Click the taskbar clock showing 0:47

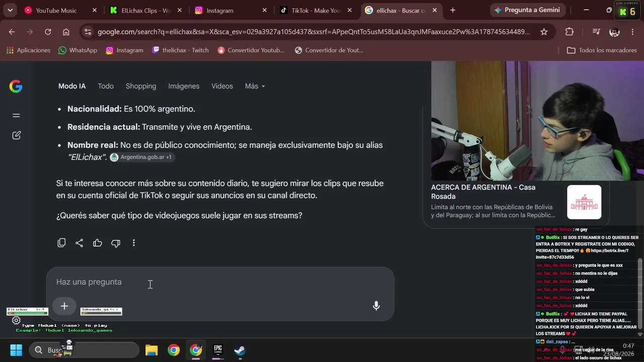628,346
